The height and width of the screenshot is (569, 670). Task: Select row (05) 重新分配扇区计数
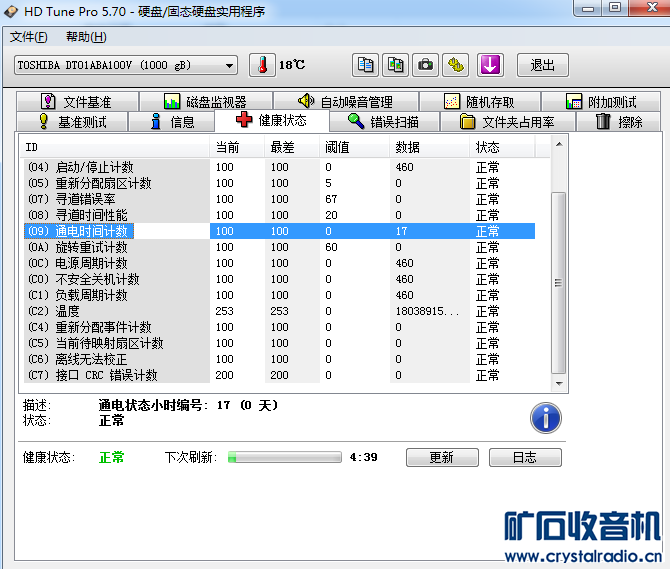pyautogui.click(x=279, y=183)
